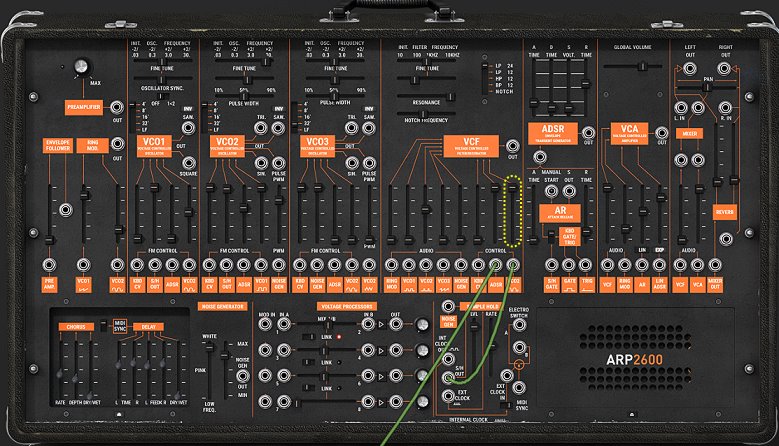Click VCO1 sawtooth output jack
The width and height of the screenshot is (779, 446).
point(188,128)
